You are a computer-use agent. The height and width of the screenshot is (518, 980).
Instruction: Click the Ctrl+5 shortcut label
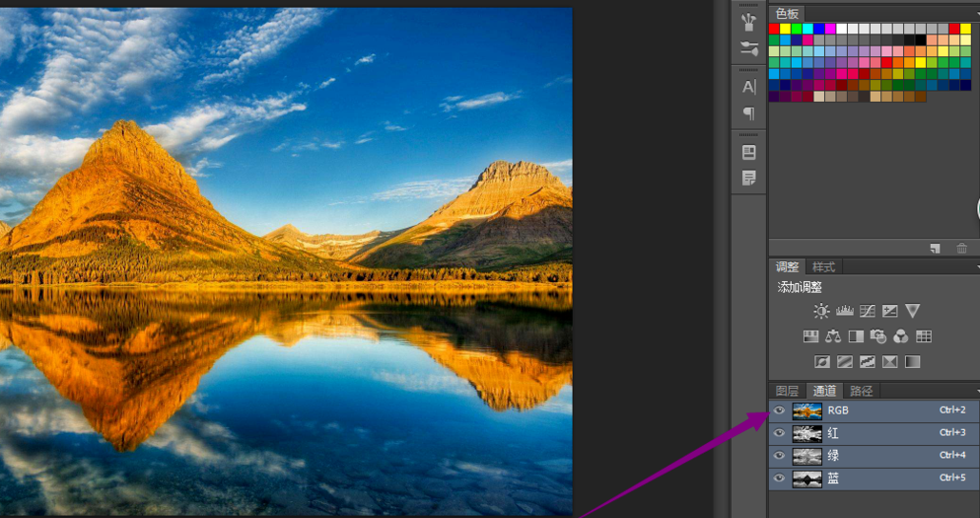pos(952,478)
